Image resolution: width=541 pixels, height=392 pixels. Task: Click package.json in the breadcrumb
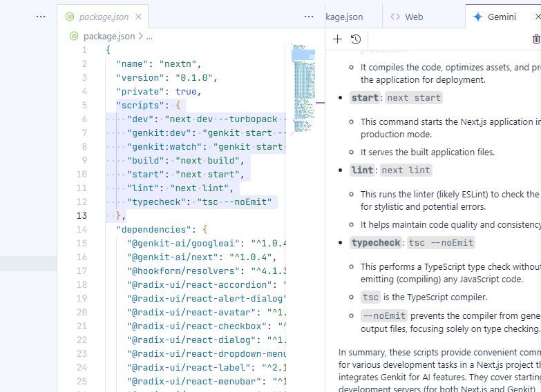coord(109,36)
